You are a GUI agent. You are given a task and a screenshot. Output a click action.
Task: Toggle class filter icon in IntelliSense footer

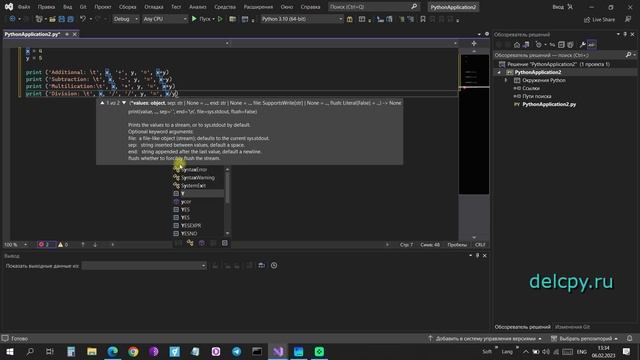[190, 243]
